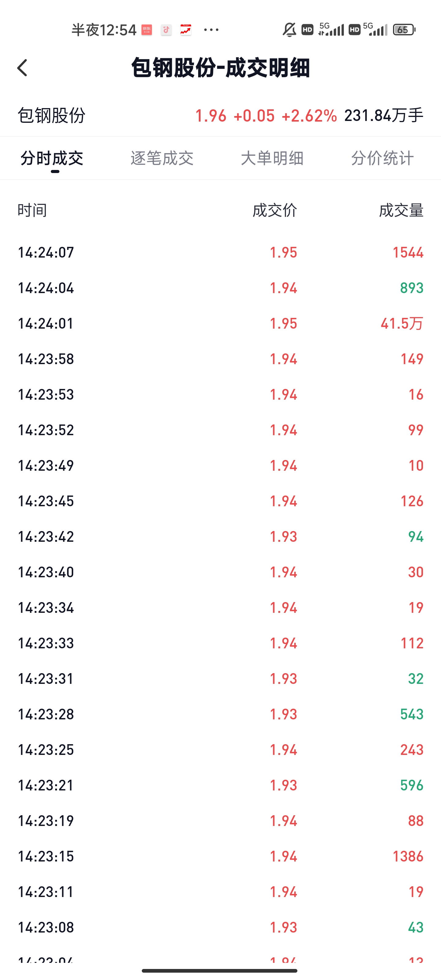The width and height of the screenshot is (441, 980).
Task: Tap the 包钢股份 stock name
Action: point(52,115)
